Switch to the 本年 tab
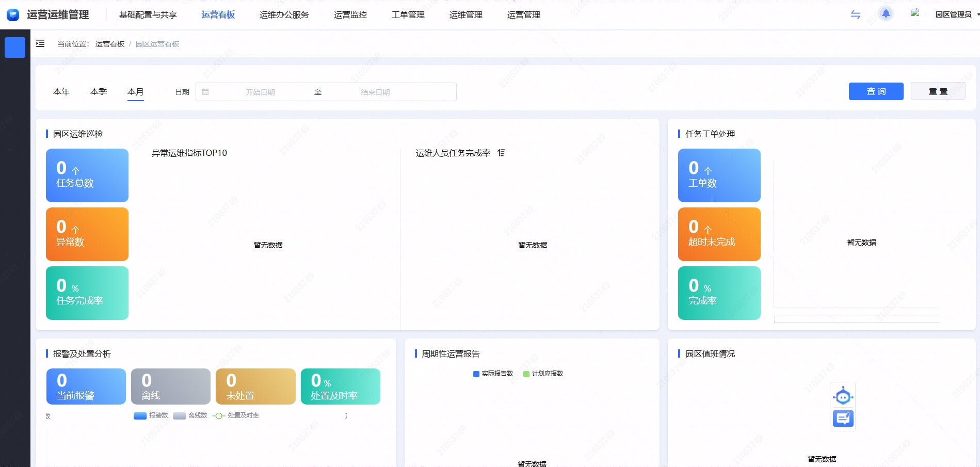980x467 pixels. (61, 91)
